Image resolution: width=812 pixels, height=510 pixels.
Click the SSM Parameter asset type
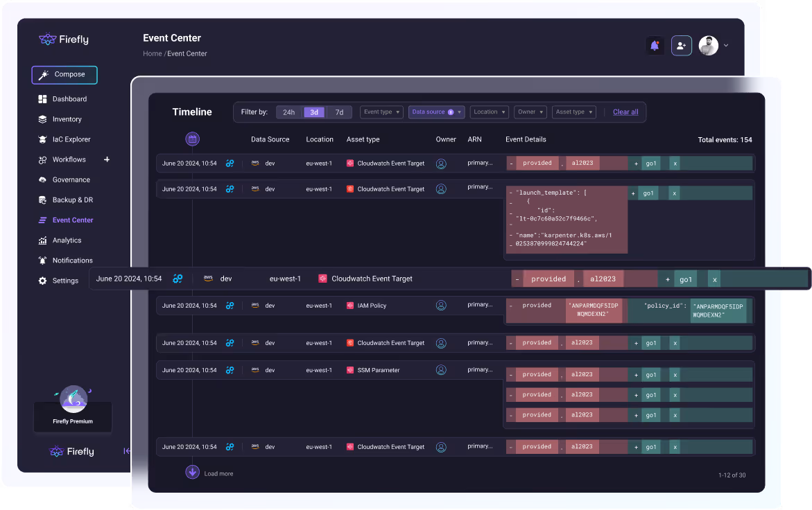pyautogui.click(x=379, y=370)
